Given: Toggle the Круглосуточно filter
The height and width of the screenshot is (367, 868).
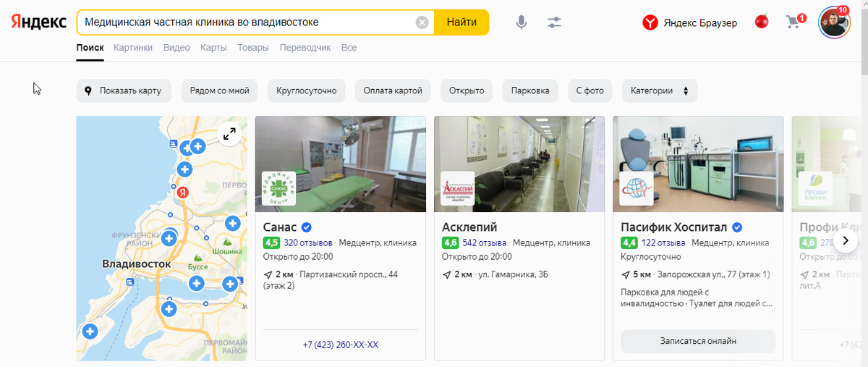Looking at the screenshot, I should pyautogui.click(x=307, y=90).
